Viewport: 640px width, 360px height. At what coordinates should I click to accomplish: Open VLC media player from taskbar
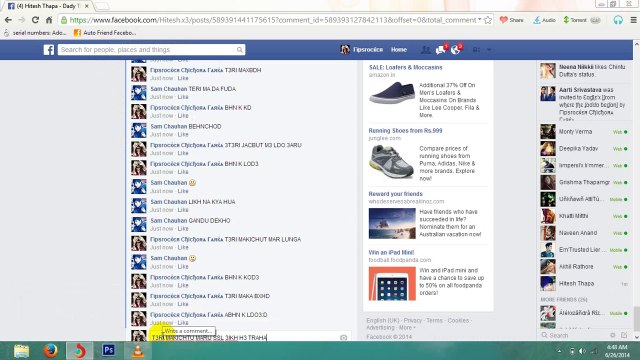click(x=138, y=351)
